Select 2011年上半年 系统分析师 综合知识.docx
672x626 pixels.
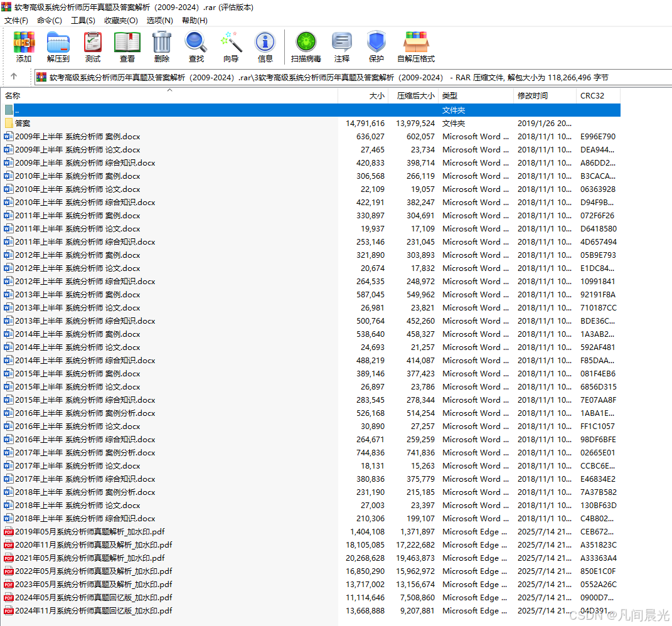click(x=312, y=242)
